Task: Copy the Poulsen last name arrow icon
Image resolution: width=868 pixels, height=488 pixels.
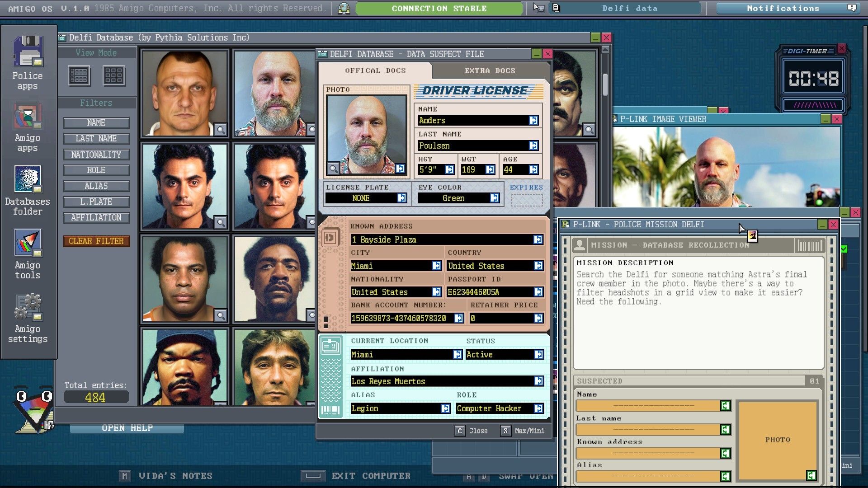Action: click(x=533, y=145)
